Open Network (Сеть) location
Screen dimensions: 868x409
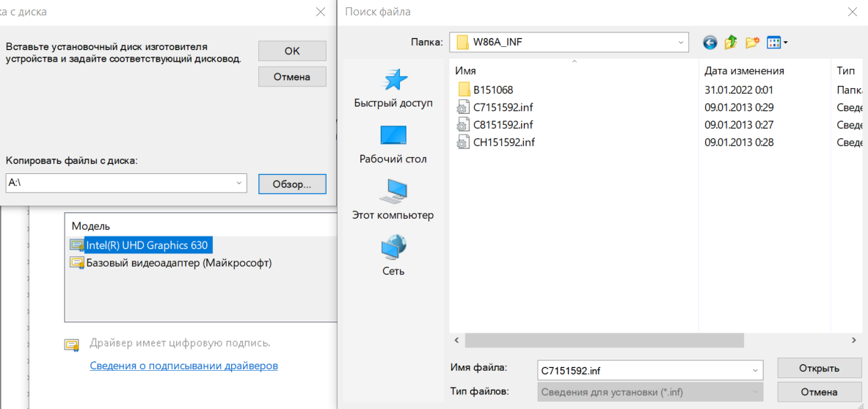coord(393,256)
